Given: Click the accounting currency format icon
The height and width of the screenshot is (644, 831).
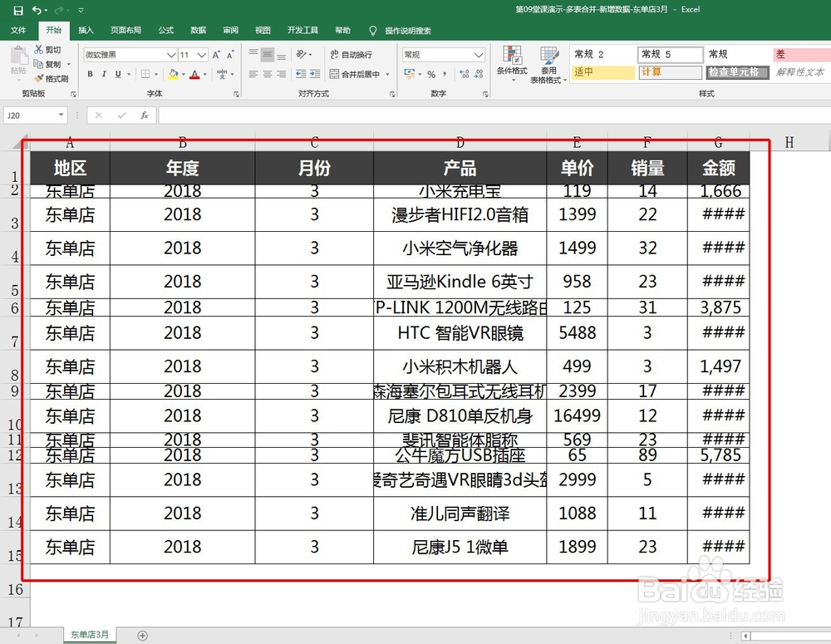Looking at the screenshot, I should coord(409,74).
